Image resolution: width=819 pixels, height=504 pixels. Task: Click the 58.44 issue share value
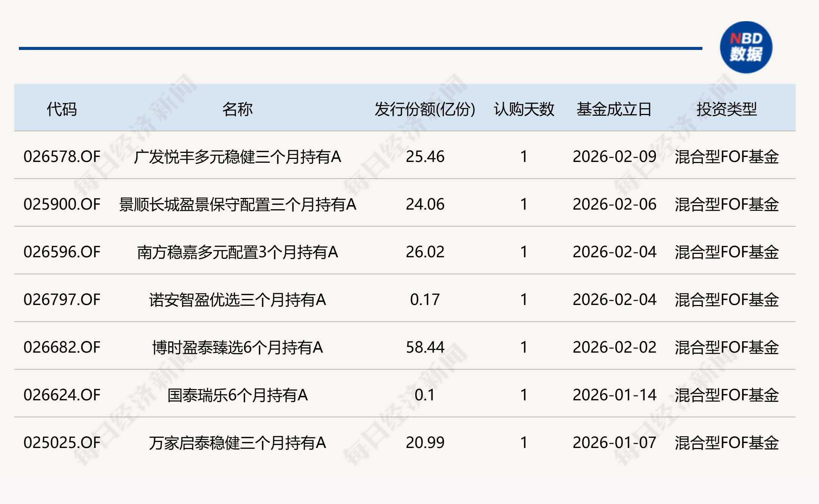[425, 347]
